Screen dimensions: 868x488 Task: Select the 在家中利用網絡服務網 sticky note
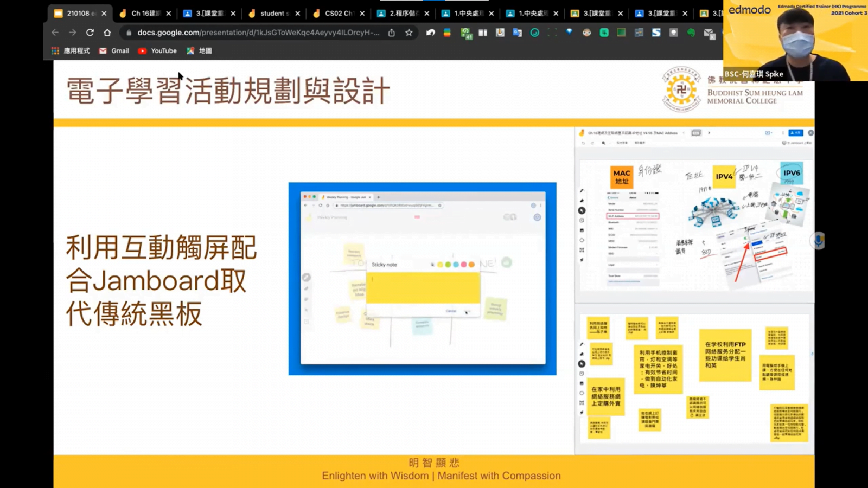click(606, 396)
